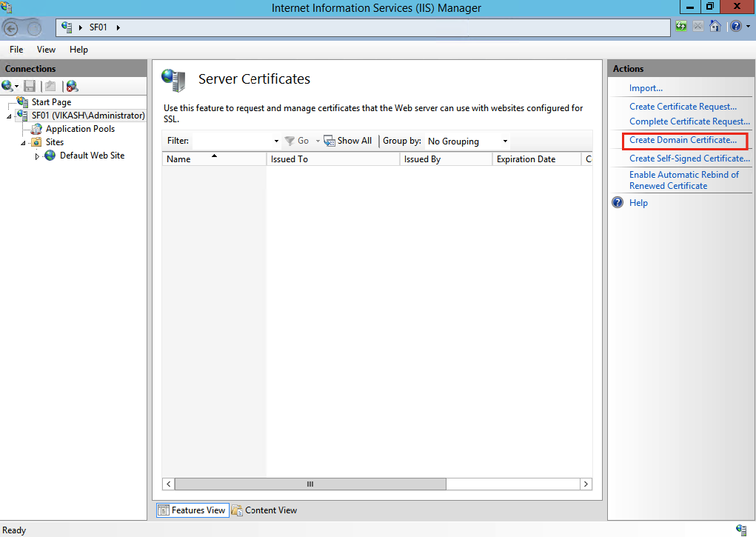Click Create Domain Certificate... link

(683, 140)
